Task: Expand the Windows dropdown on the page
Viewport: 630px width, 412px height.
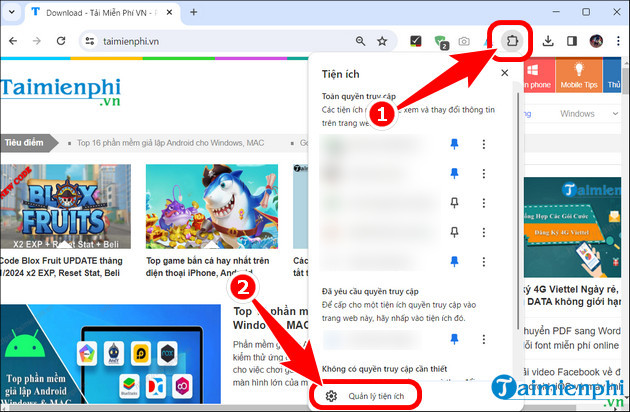Action: click(589, 114)
